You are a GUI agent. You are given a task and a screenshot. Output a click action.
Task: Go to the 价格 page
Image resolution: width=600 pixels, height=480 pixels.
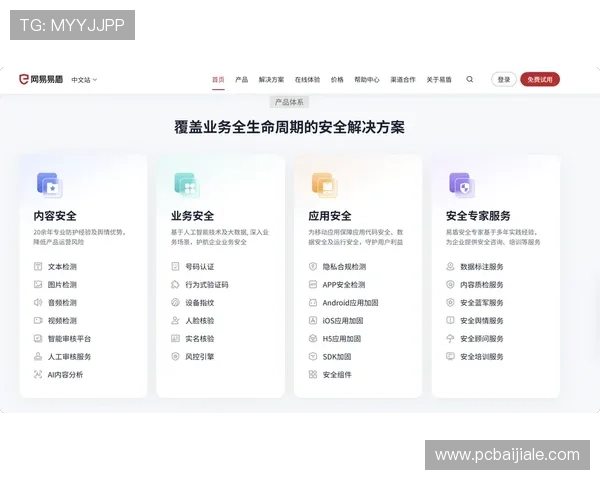(x=337, y=80)
